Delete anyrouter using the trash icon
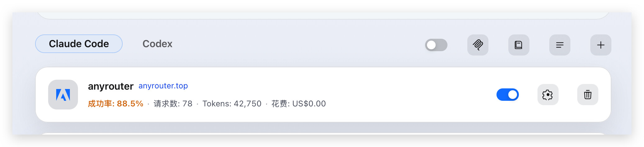644x147 pixels. click(x=588, y=95)
